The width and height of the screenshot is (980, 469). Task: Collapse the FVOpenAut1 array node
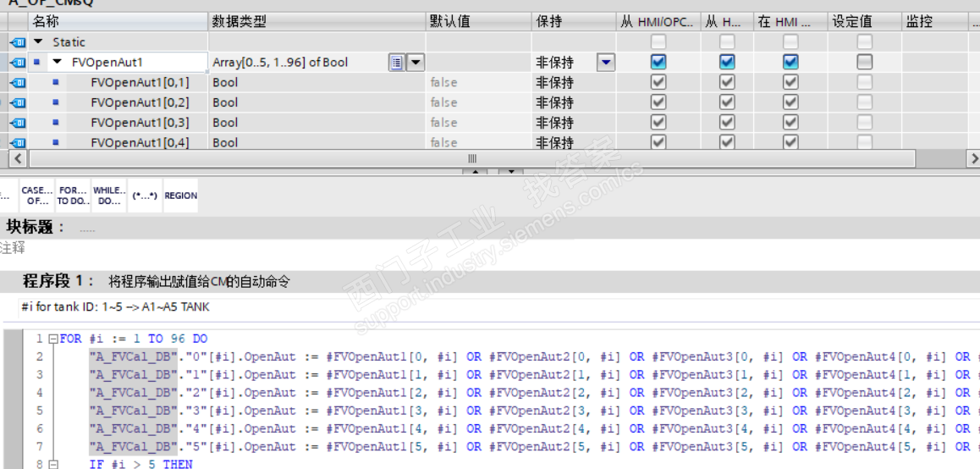[58, 62]
